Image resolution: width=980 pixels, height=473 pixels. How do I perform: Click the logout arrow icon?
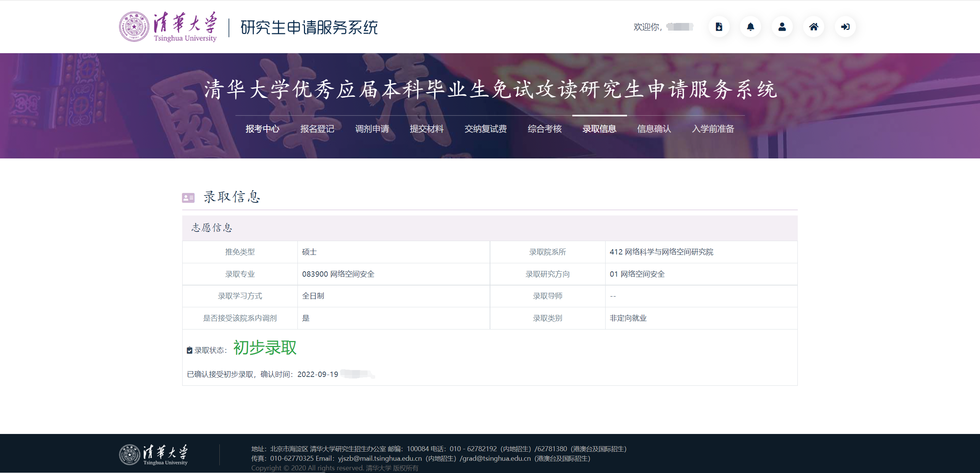(845, 27)
